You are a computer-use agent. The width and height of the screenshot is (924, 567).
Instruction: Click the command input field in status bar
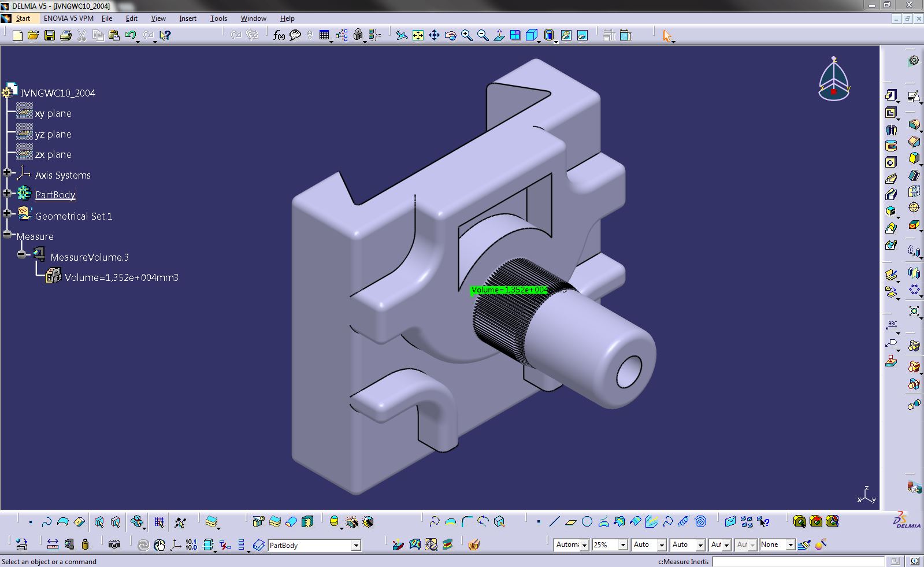[x=798, y=561]
